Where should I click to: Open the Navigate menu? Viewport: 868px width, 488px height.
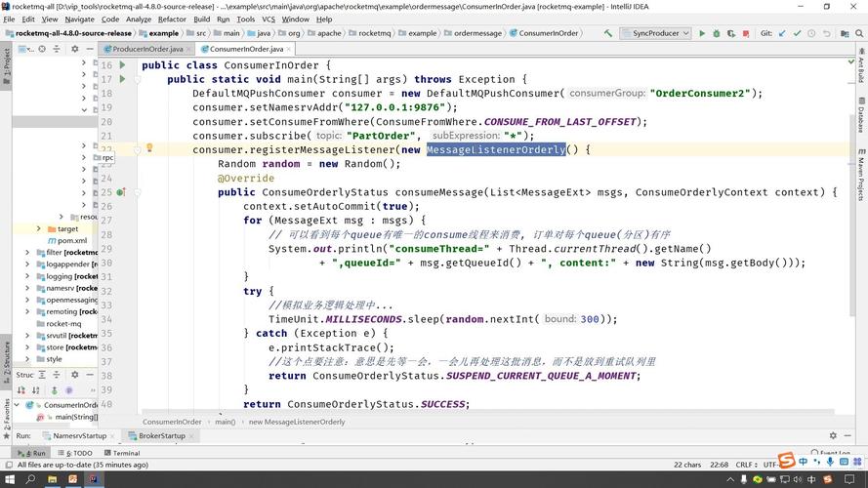coord(79,19)
